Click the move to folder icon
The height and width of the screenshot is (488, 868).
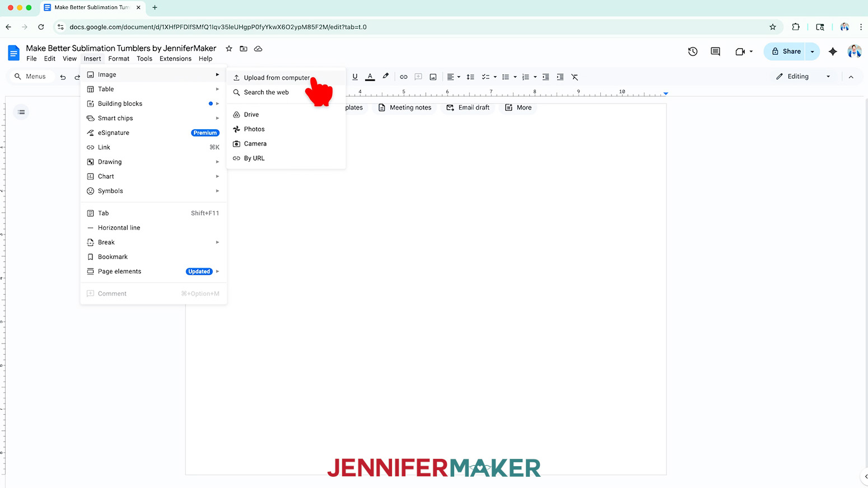point(243,49)
